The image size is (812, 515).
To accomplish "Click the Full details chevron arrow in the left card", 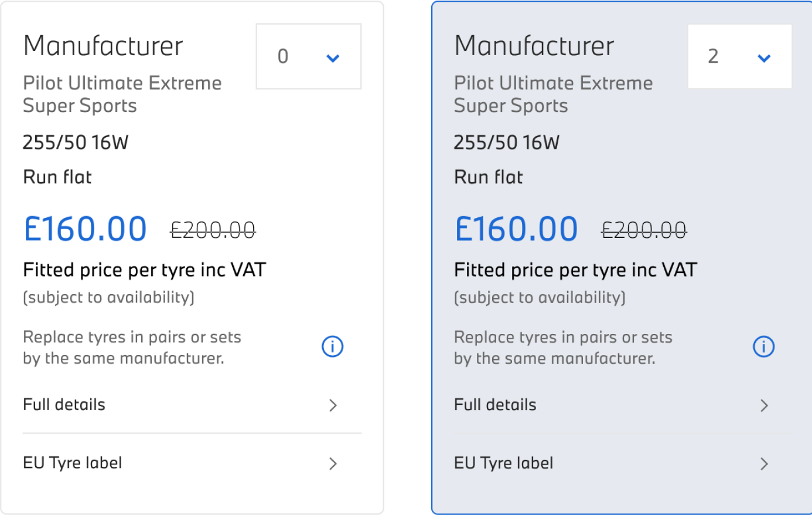I will click(x=333, y=405).
